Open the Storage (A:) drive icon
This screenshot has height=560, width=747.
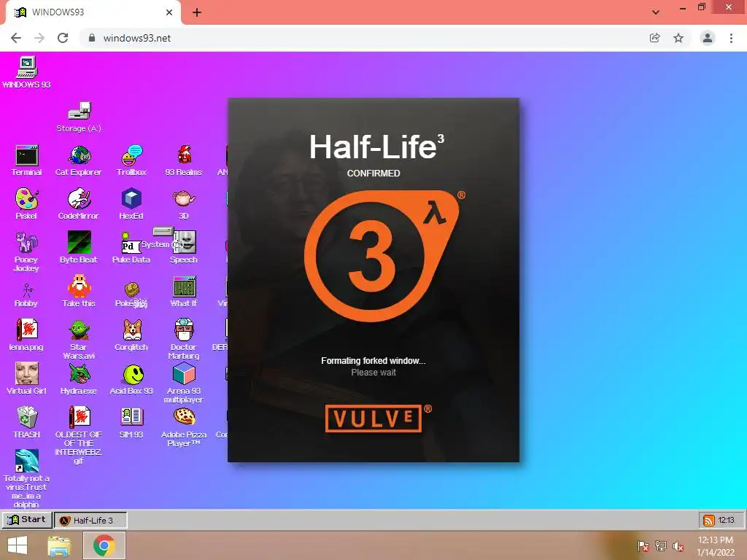pos(79,117)
